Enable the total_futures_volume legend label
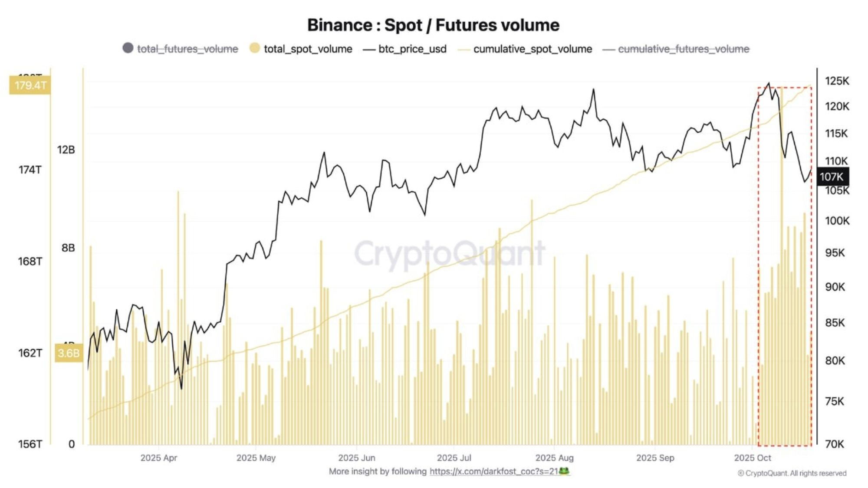Screen dimensions: 868x488 pos(187,49)
